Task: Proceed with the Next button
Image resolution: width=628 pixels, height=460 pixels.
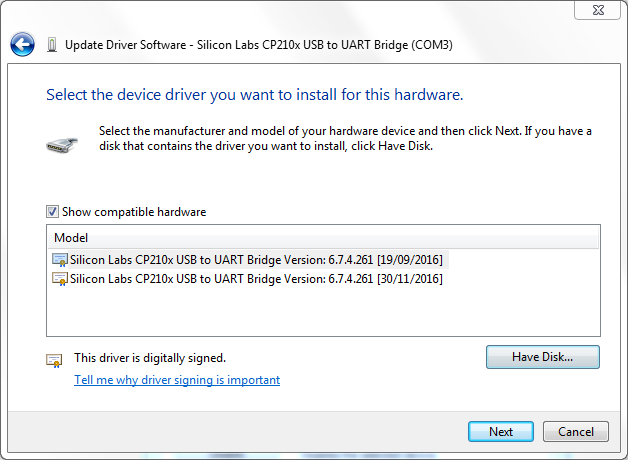Action: tap(501, 432)
